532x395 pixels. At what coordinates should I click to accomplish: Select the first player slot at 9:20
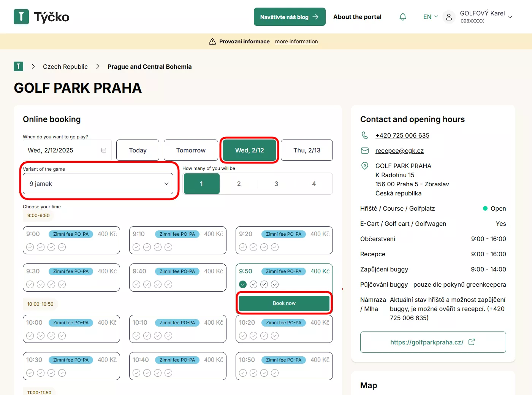243,247
